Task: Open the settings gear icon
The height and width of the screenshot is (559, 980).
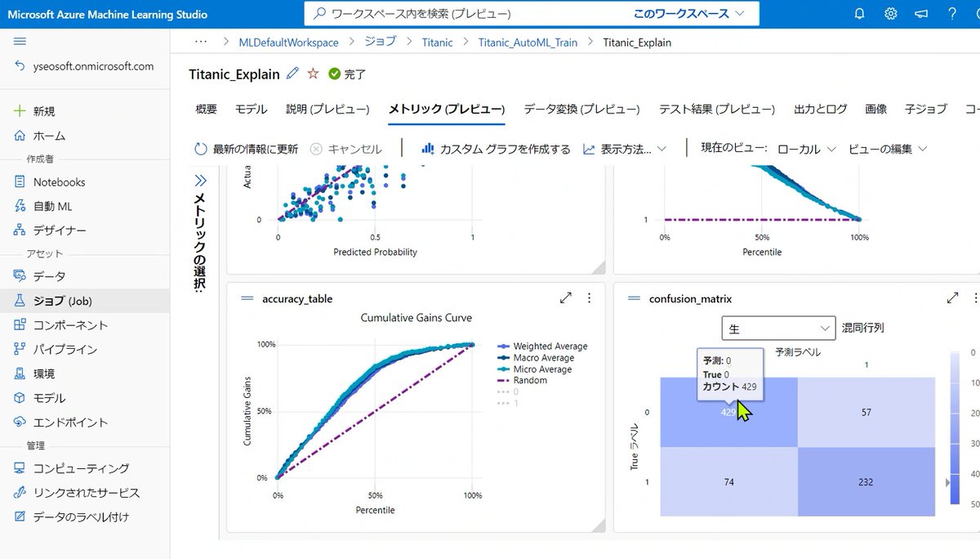Action: pos(890,14)
